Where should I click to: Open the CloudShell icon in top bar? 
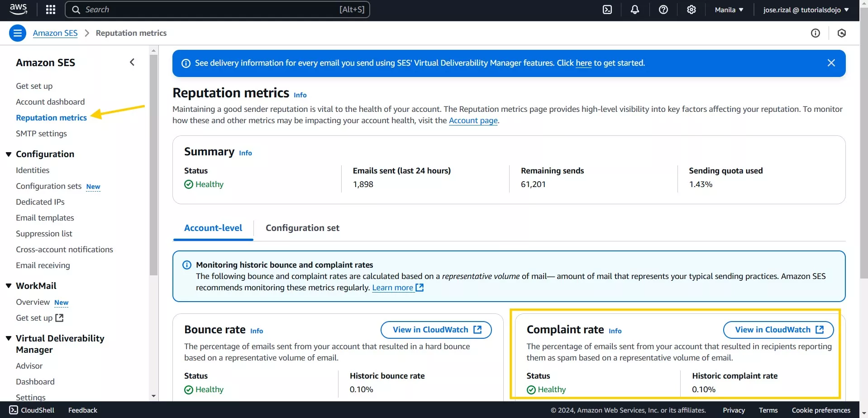tap(607, 10)
